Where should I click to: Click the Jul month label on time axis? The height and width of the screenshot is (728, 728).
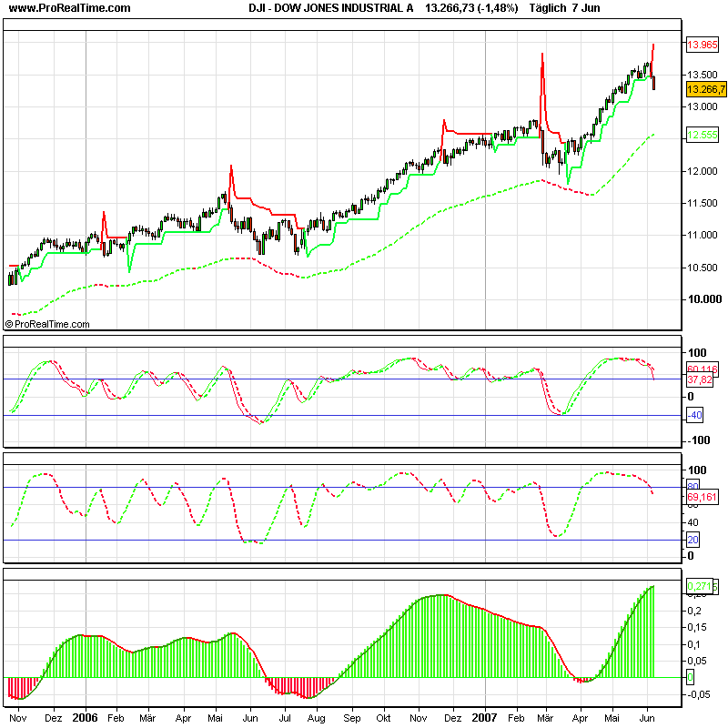pos(285,718)
